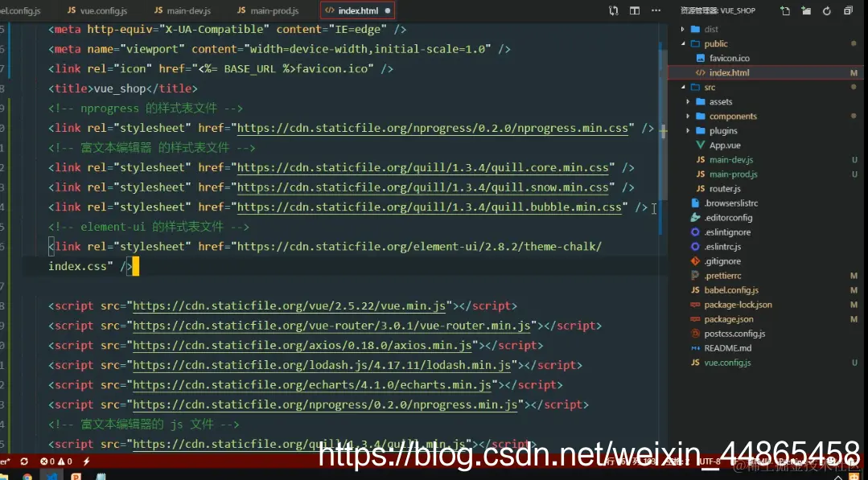Click the lightning bolt status bar icon
The height and width of the screenshot is (480, 868).
pyautogui.click(x=86, y=461)
